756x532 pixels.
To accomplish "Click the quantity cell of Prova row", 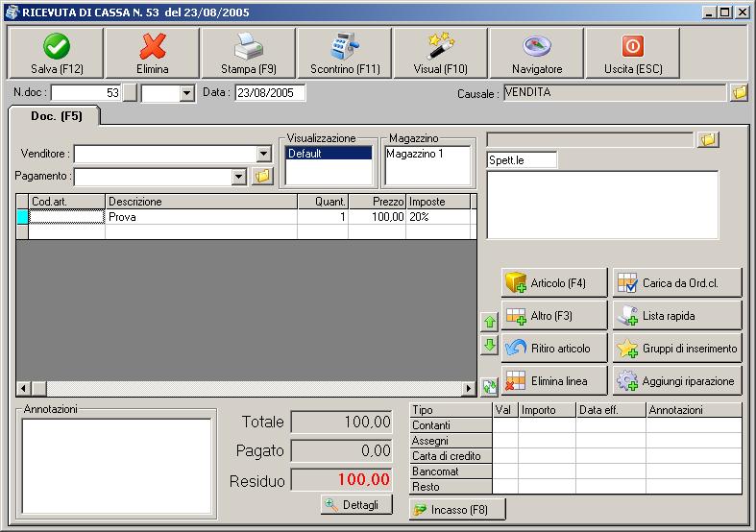I will [x=323, y=217].
